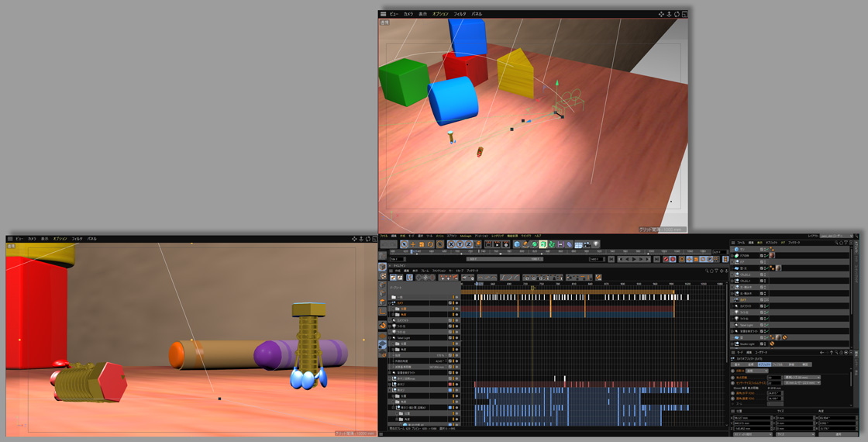Viewport: 868px width, 442px height.
Task: Expand the カメラ track in timeline list
Action: 391,303
